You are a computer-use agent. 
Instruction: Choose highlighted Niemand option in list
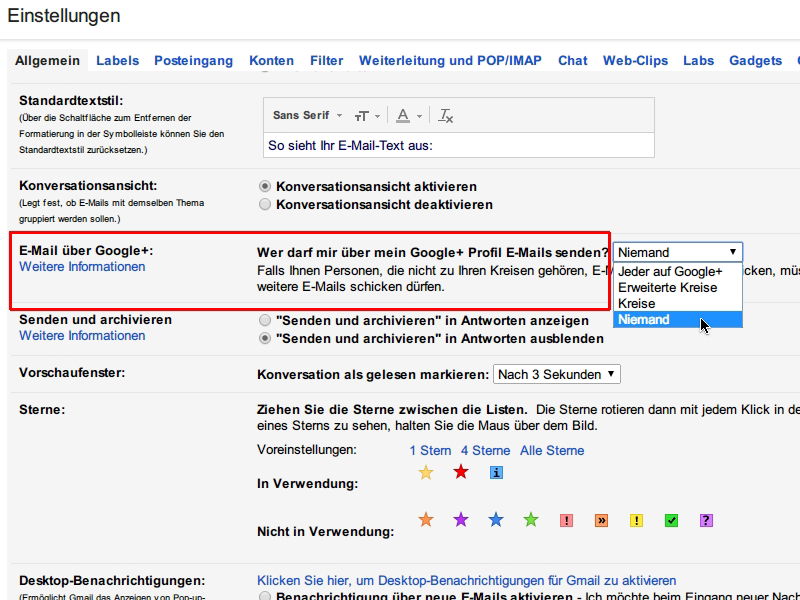(x=678, y=319)
